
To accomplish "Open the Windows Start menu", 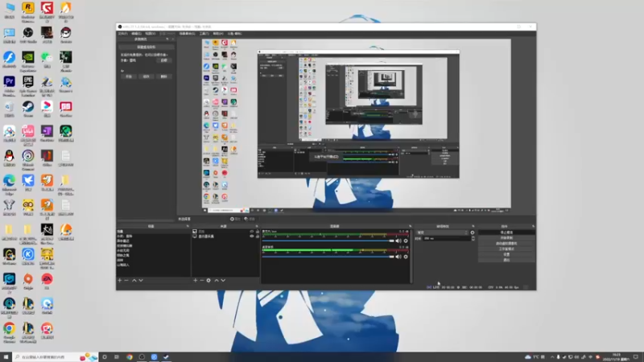I will 6,357.
